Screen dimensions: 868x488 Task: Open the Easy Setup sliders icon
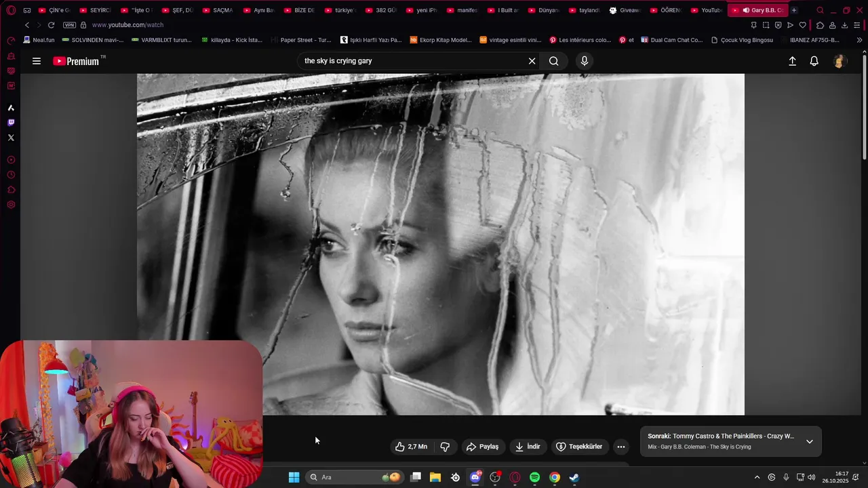[858, 25]
